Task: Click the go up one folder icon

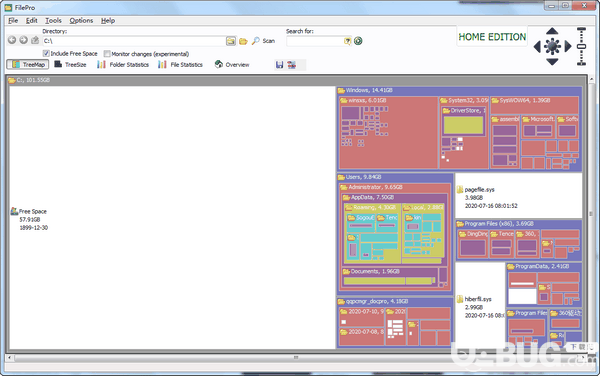Action: [x=35, y=40]
